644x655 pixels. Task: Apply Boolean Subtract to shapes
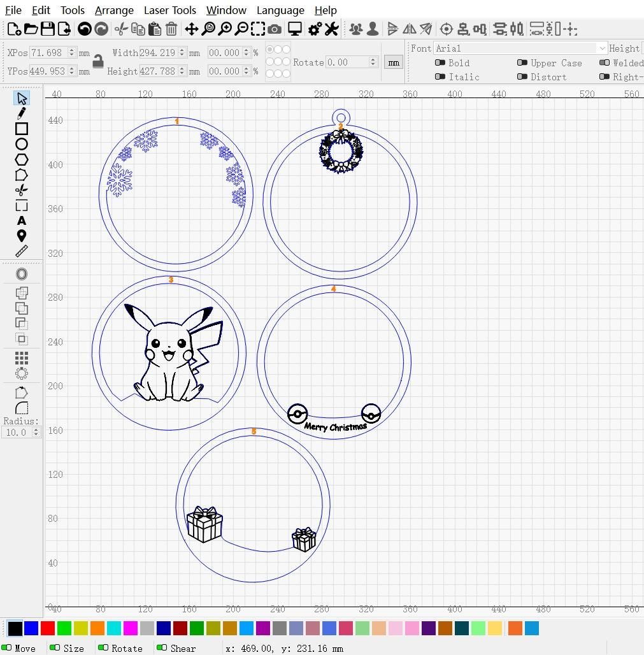(22, 323)
